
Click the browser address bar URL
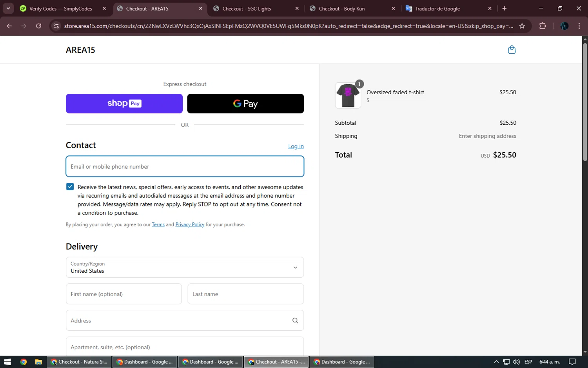[289, 26]
